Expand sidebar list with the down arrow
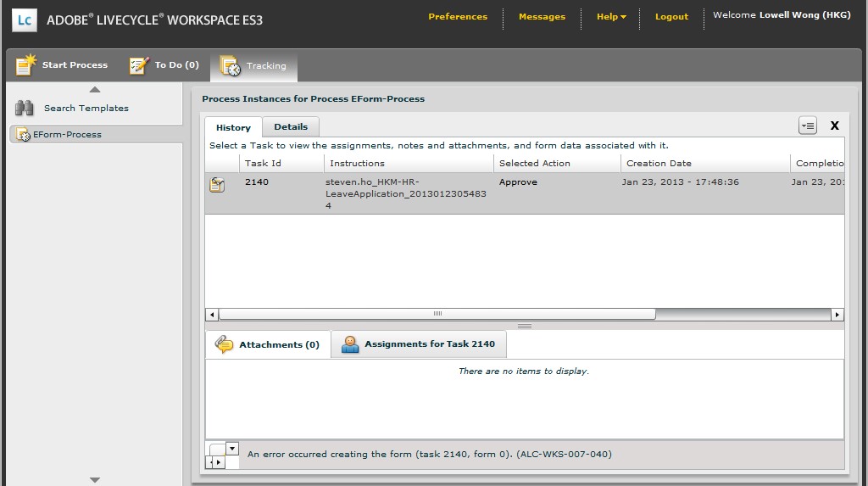Screen dimensions: 868x486 95,480
